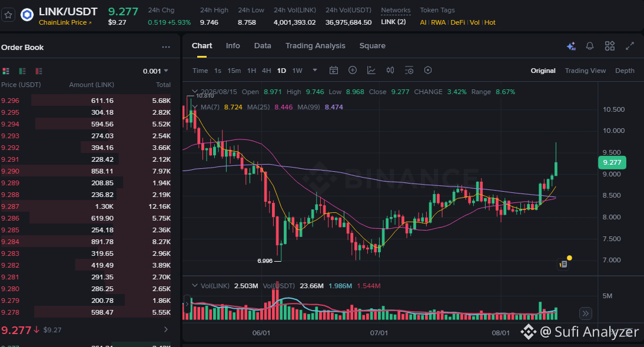The width and height of the screenshot is (644, 347).
Task: Add LINK/USDT to favorites with star icon
Action: pos(8,16)
